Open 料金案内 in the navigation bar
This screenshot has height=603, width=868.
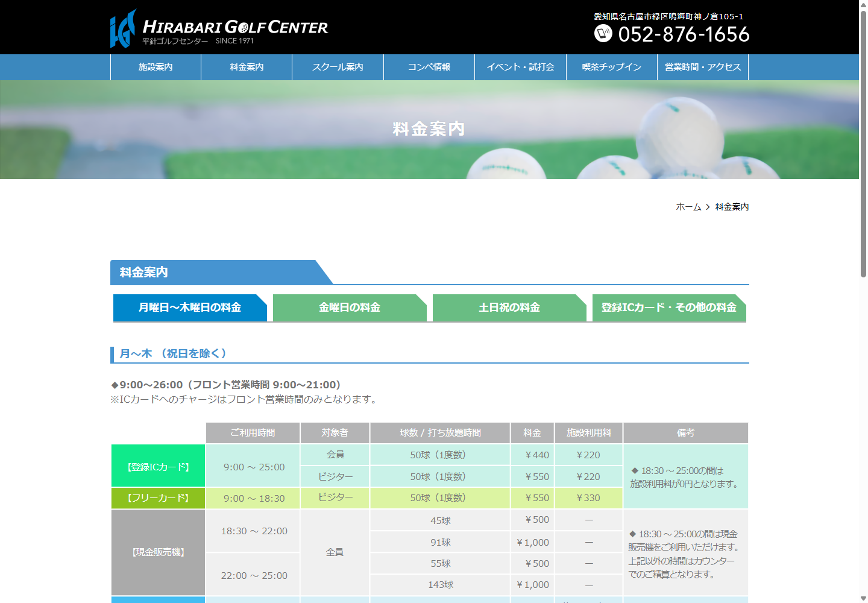point(247,67)
